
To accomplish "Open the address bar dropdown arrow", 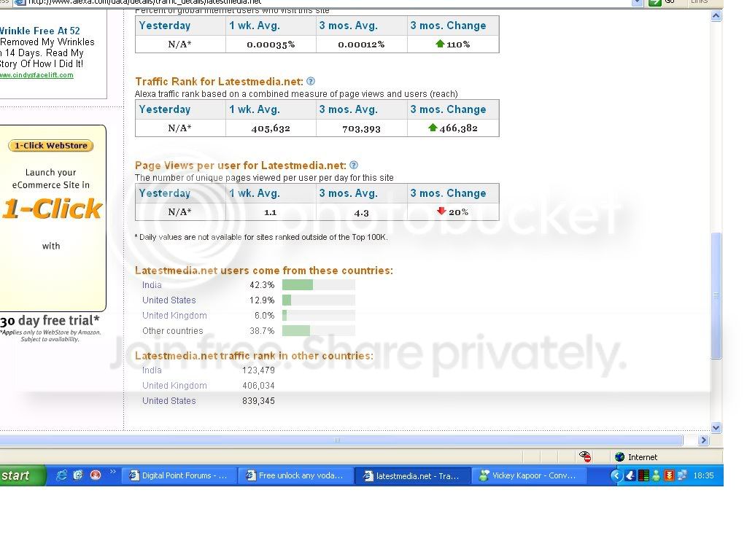I will tap(638, 2).
